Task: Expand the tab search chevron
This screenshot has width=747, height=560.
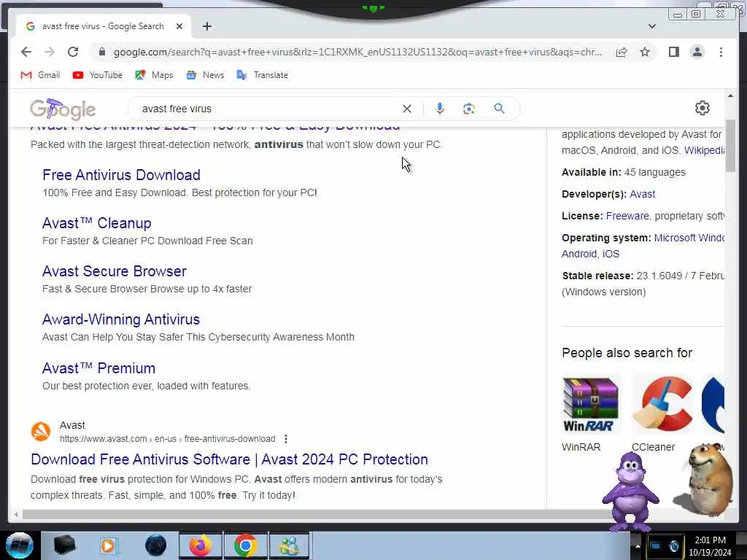Action: coord(652,26)
